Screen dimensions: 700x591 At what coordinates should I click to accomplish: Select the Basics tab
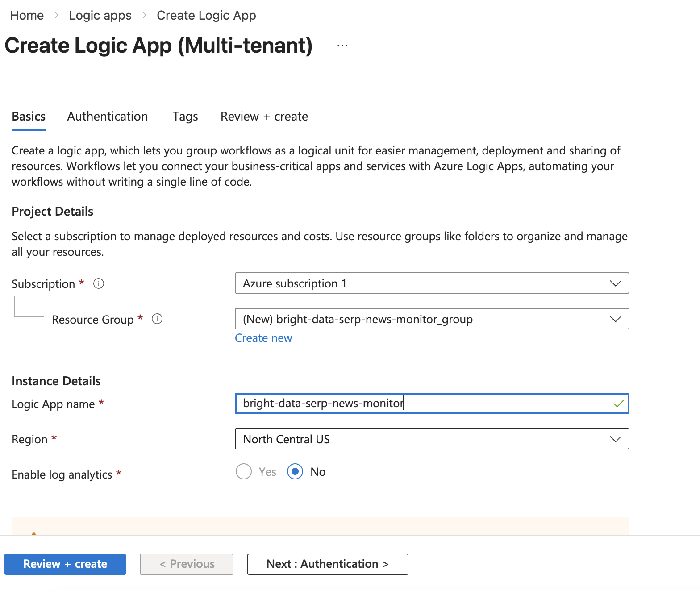click(29, 117)
